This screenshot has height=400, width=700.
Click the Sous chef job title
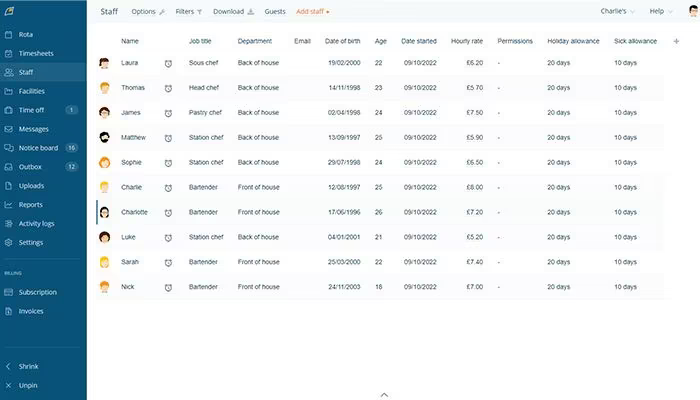point(204,62)
